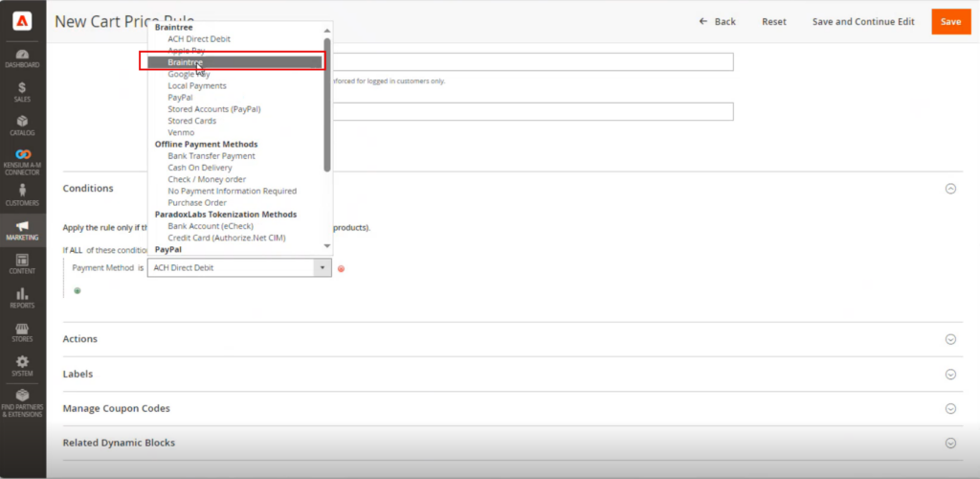Select Venmo option
The image size is (980, 479).
tap(181, 132)
